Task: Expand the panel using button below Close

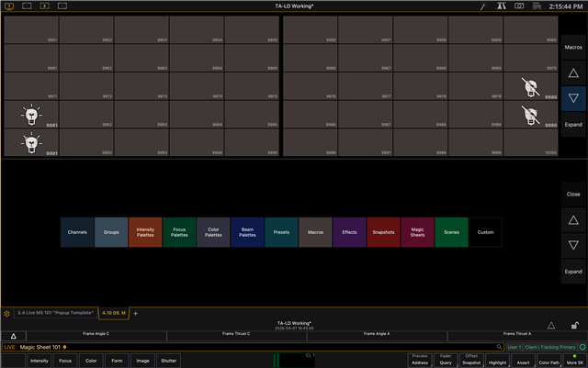Action: 573,272
